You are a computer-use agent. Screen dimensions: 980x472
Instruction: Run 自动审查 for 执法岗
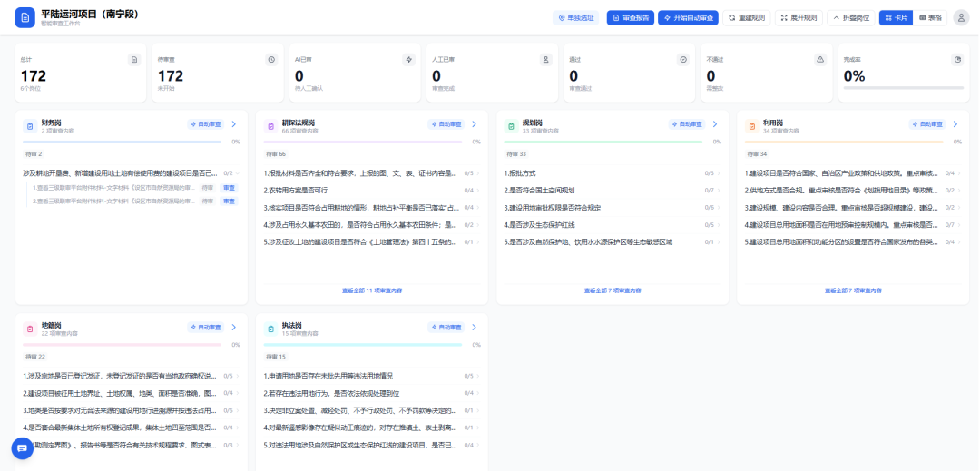[446, 327]
